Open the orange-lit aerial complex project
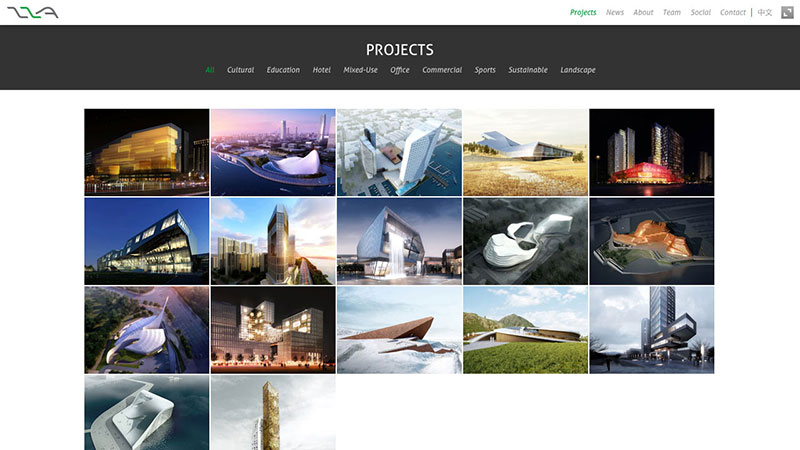Screen dimensions: 800x450 click(x=652, y=241)
